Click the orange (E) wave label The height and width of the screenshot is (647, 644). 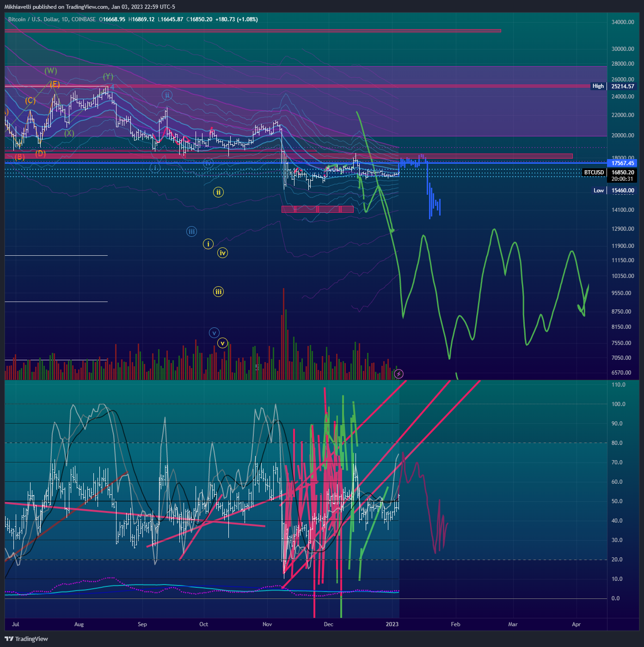[x=55, y=84]
